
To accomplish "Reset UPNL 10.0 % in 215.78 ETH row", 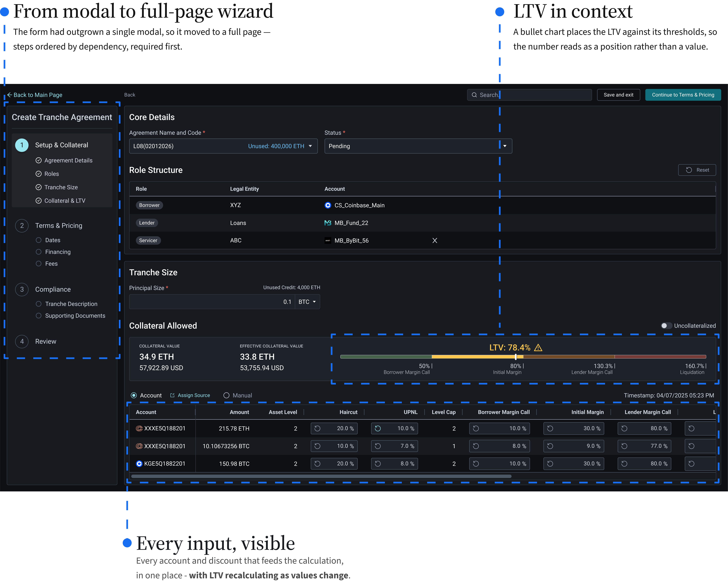I will pyautogui.click(x=378, y=429).
